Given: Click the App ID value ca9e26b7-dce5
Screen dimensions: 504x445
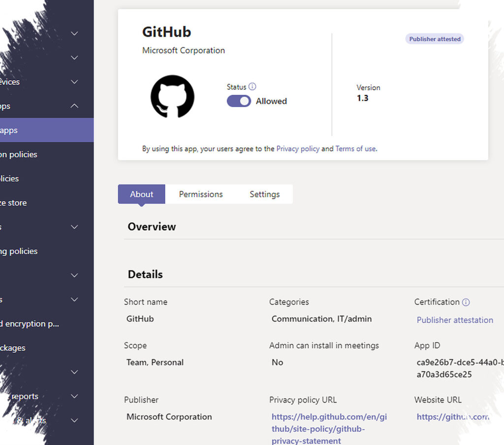Looking at the screenshot, I should coord(460,368).
